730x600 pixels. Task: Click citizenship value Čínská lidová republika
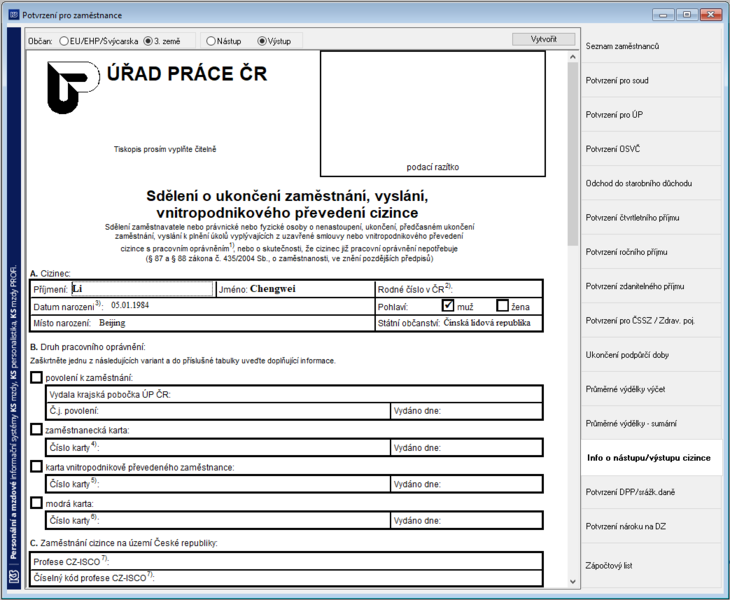(487, 323)
